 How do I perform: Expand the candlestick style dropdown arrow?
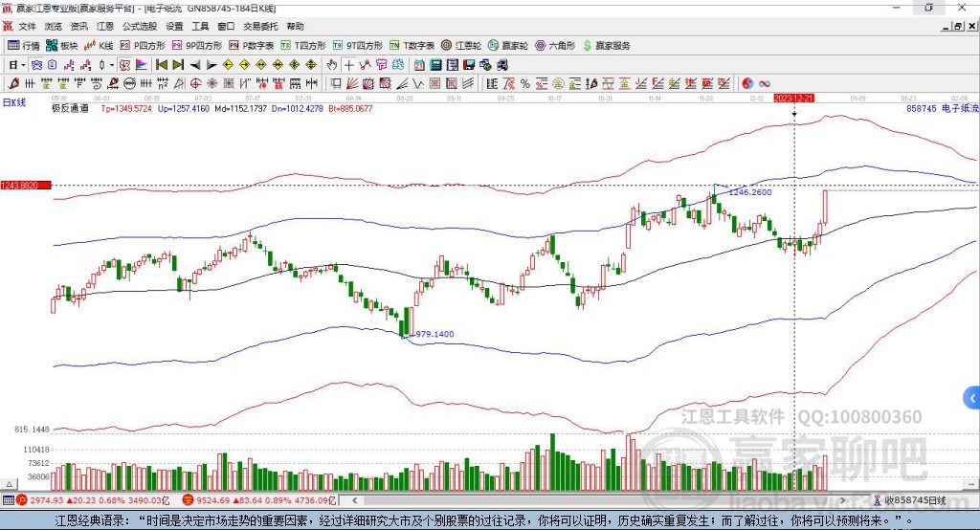(112, 65)
